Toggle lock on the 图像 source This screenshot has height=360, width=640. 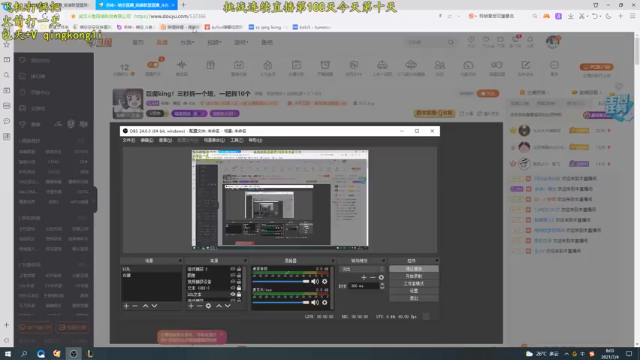(x=239, y=275)
